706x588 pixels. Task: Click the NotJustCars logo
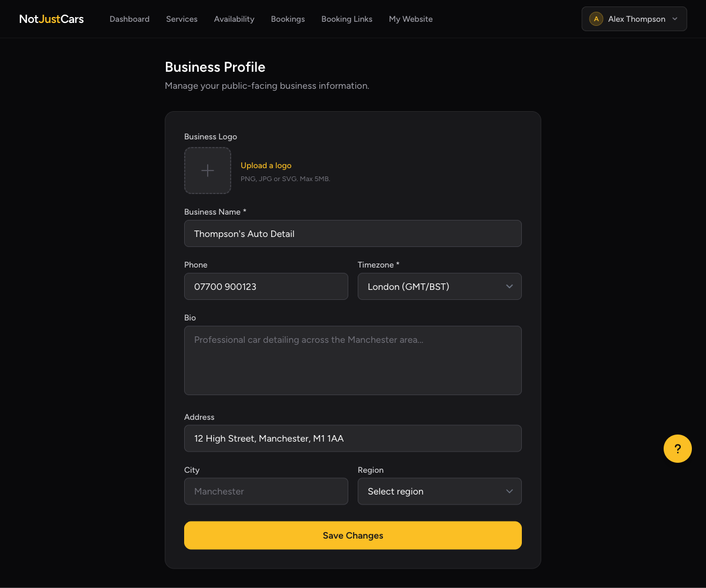[51, 19]
